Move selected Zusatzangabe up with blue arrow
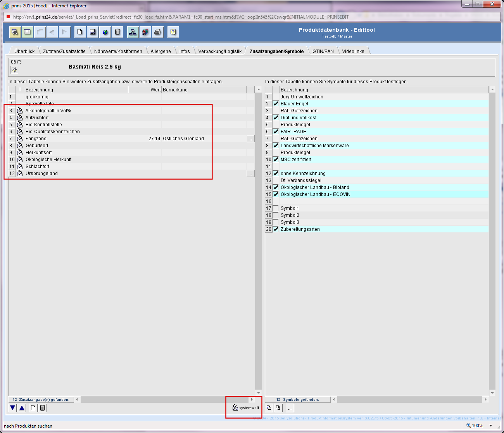 tap(22, 407)
